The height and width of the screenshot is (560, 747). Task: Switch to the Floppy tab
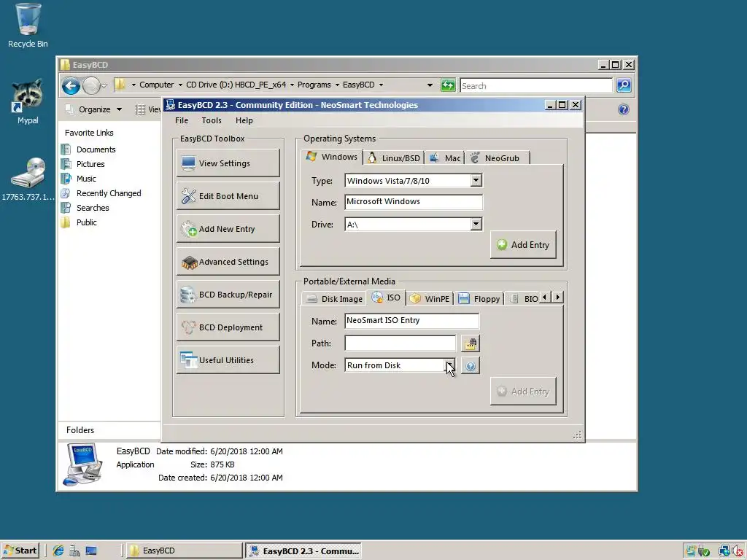[479, 298]
